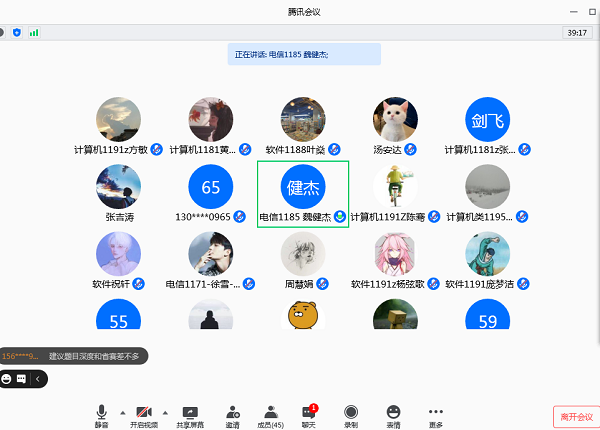Select the blue 65 avatar
Image resolution: width=600 pixels, height=430 pixels.
point(210,187)
